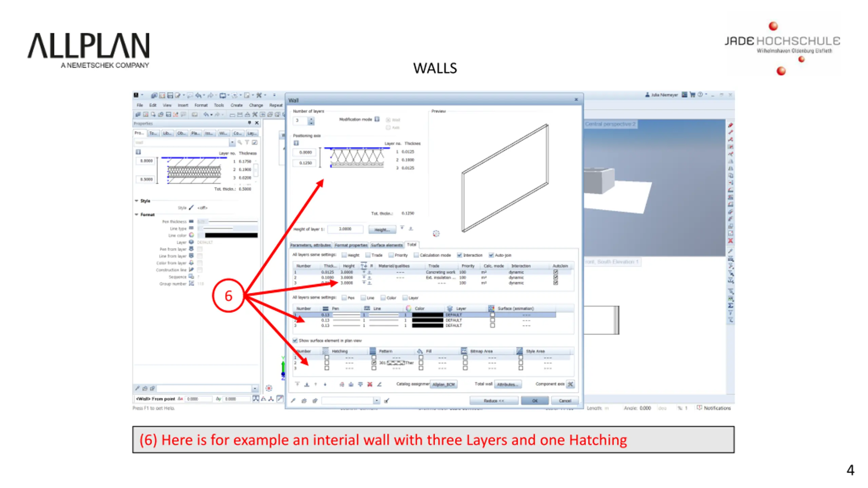Open the wall dropdown in Properties panel
The width and height of the screenshot is (868, 488).
(x=232, y=142)
